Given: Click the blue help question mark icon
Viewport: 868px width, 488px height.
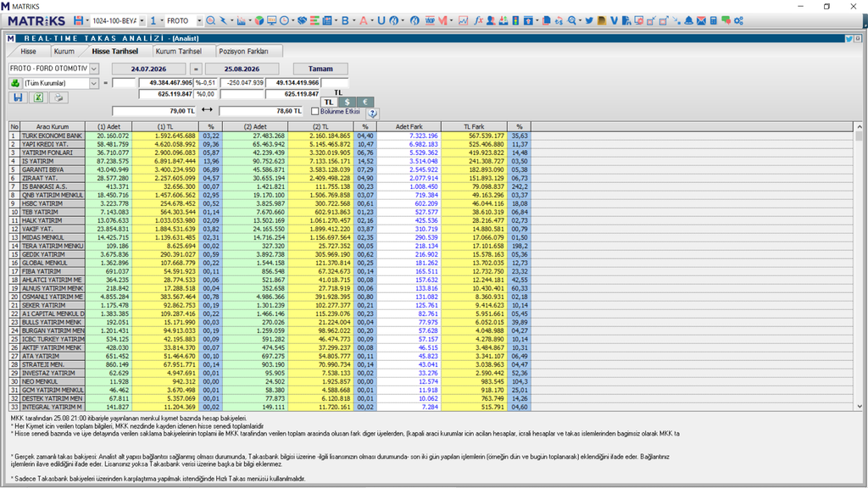Looking at the screenshot, I should point(373,113).
